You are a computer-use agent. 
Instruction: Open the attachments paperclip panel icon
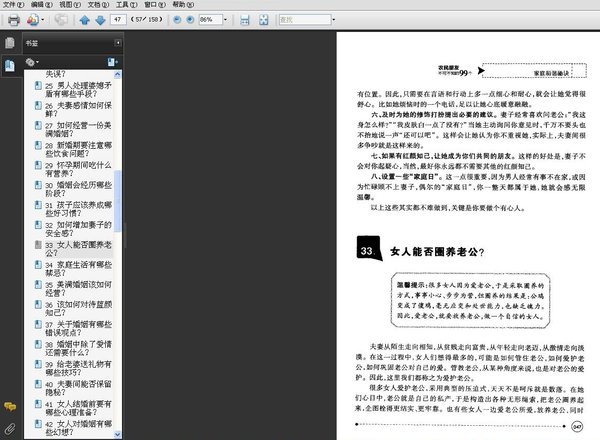coord(10,429)
